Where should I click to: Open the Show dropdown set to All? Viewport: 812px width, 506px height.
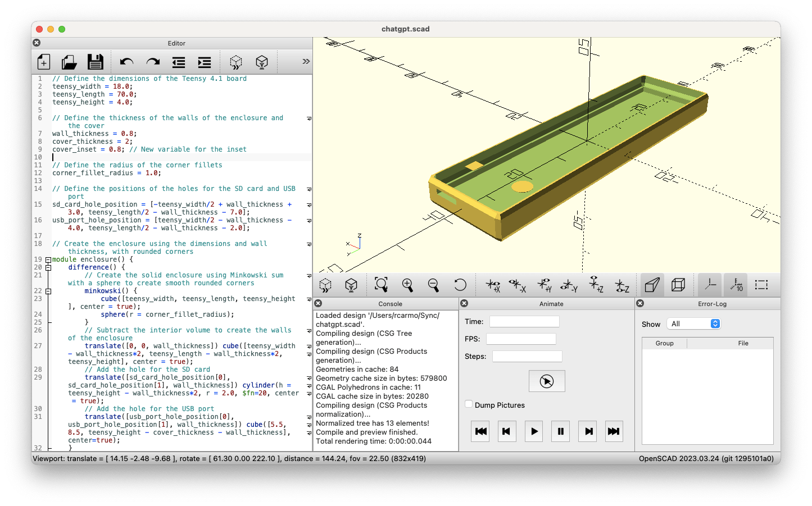pyautogui.click(x=693, y=323)
